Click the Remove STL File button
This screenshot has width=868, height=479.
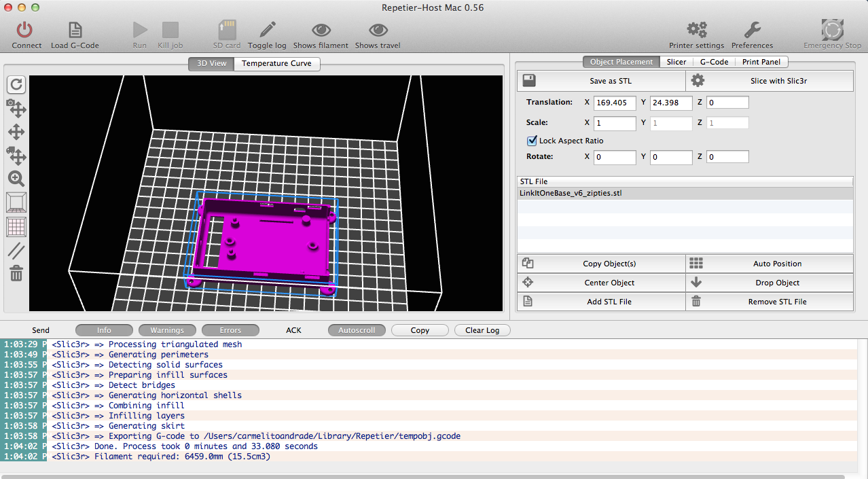coord(770,302)
